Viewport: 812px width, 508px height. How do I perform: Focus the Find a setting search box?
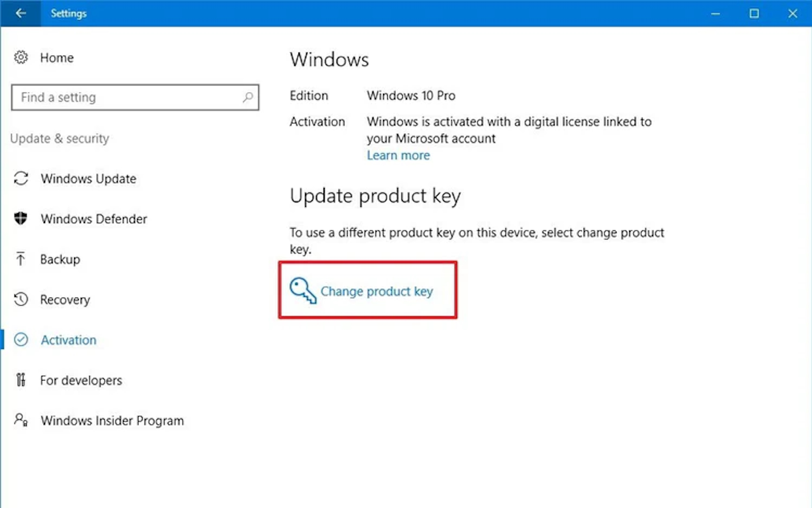pos(135,97)
